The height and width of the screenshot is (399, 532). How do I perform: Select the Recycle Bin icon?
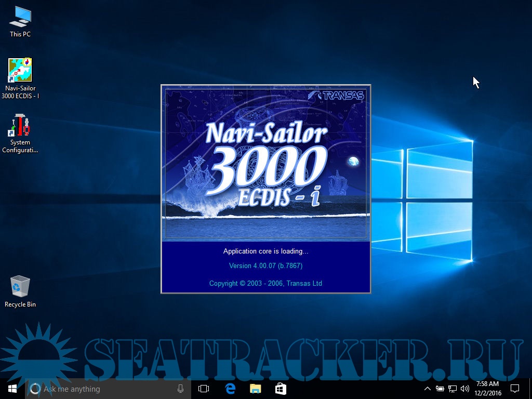click(x=20, y=287)
